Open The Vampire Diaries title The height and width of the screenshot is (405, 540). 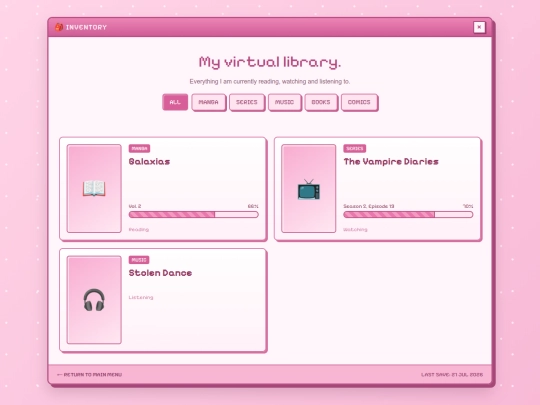point(391,162)
